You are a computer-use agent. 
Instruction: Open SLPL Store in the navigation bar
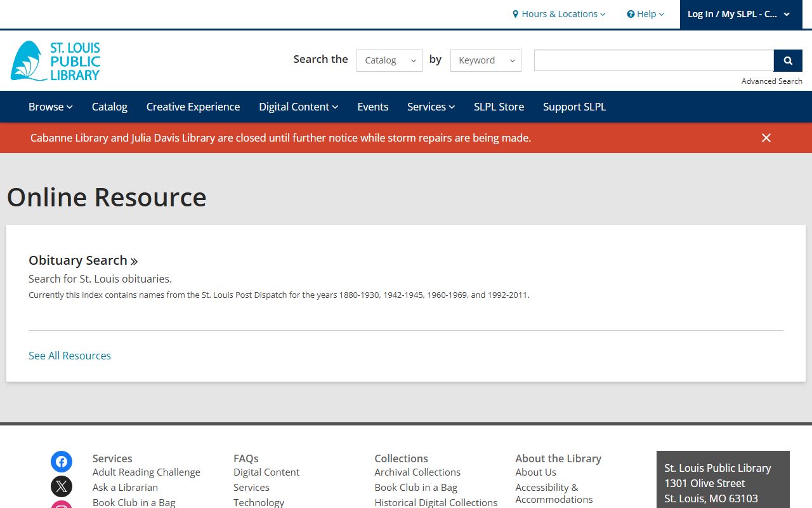(499, 107)
